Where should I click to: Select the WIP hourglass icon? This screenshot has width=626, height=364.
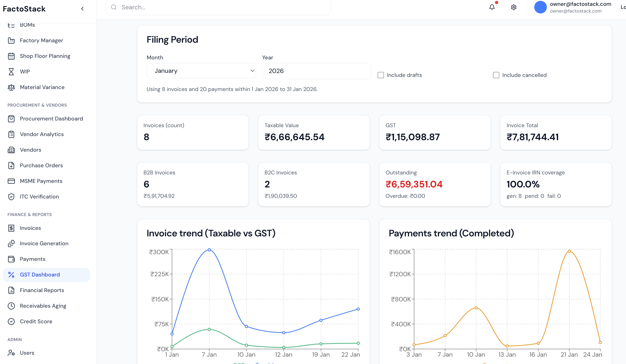pyautogui.click(x=11, y=71)
